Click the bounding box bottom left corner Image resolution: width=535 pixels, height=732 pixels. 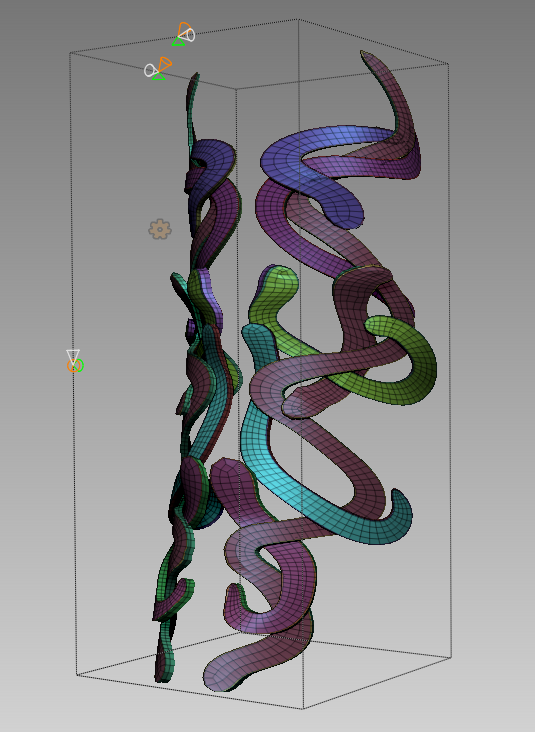(x=77, y=674)
